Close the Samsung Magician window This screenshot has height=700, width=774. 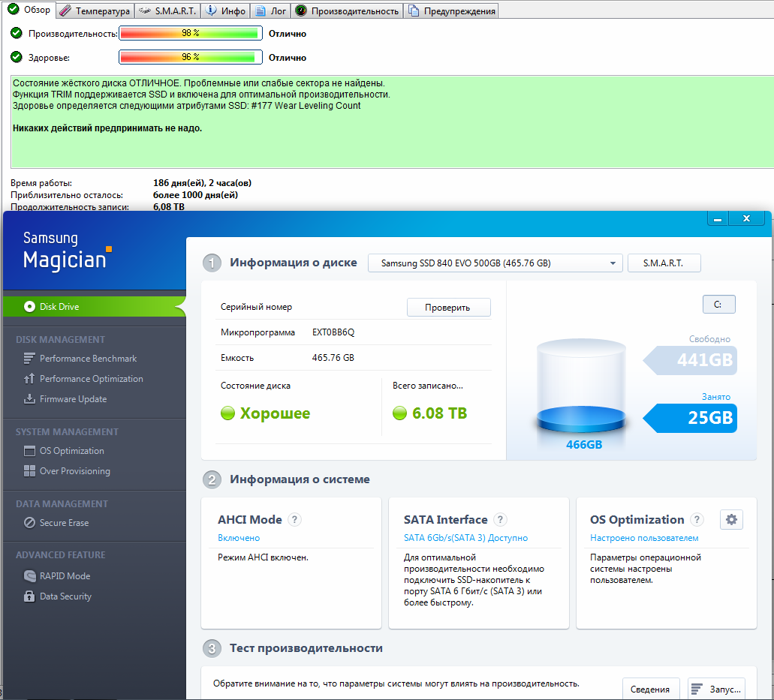747,218
